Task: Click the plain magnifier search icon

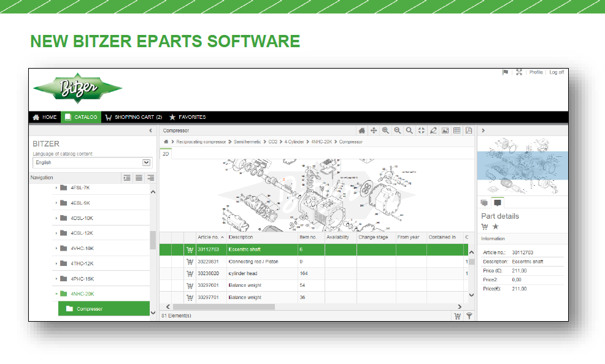Action: (x=409, y=131)
